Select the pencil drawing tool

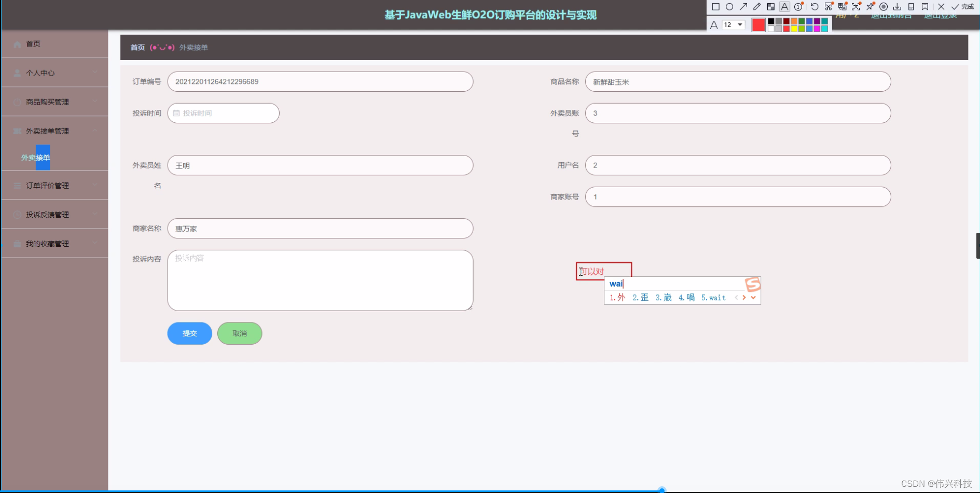coord(757,6)
